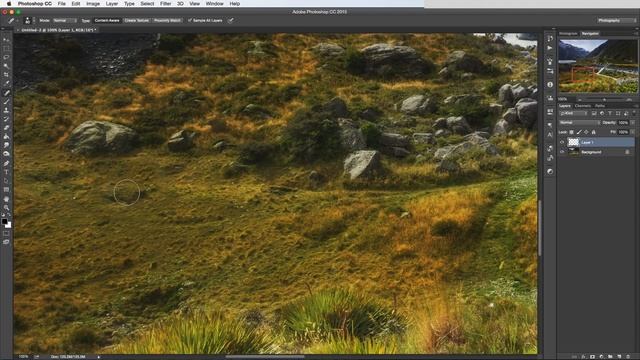Select the Smudge tool
This screenshot has width=640, height=360.
6,145
